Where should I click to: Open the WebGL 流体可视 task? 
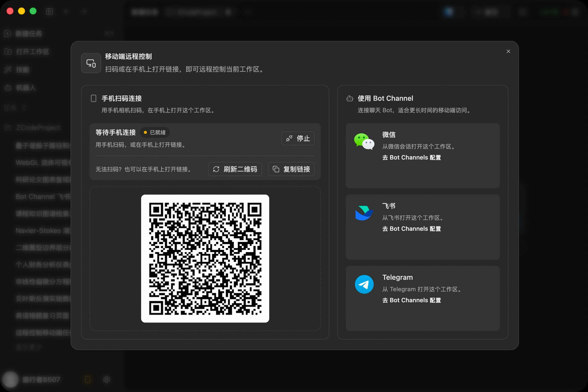point(43,162)
